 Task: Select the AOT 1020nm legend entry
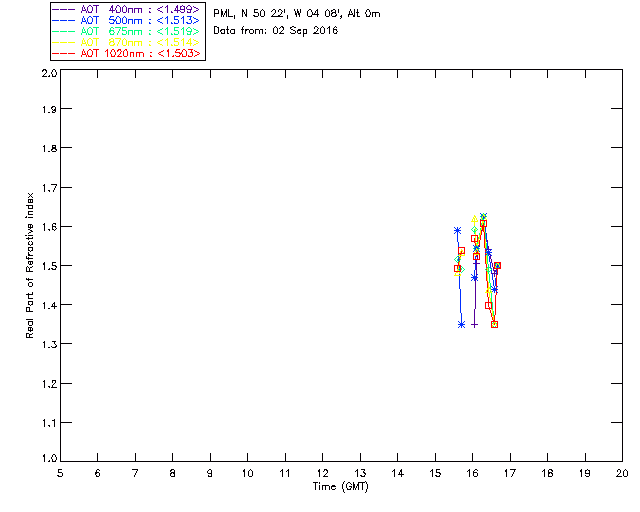[126, 53]
